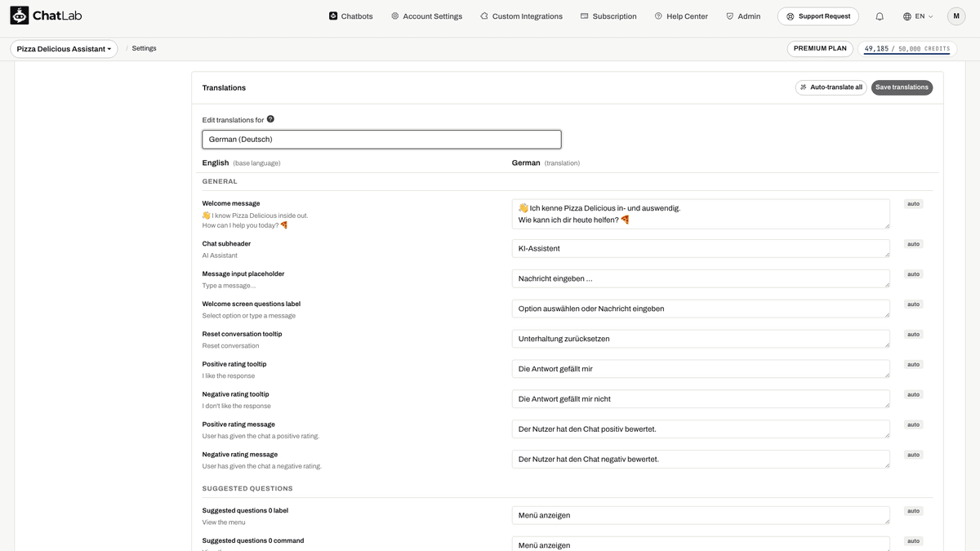Screen dimensions: 980x551
Task: Click the help icon beside Edit translations for
Action: [270, 119]
